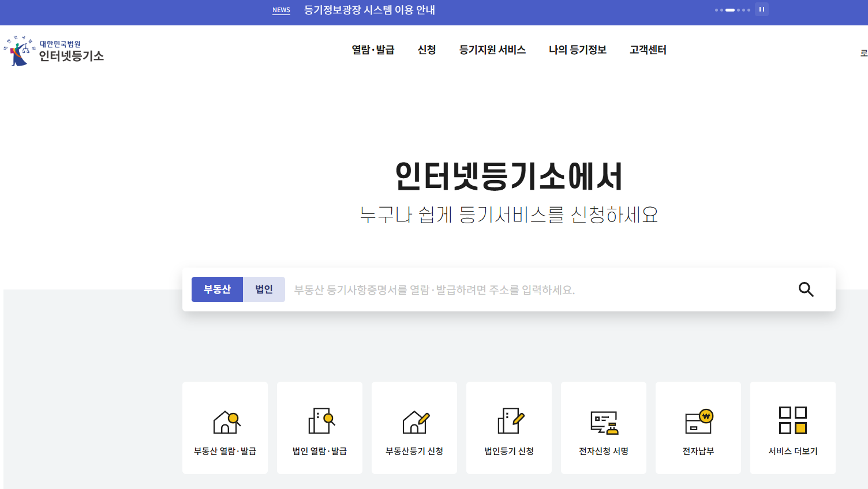Click the active news slide indicator
Screen dimensions: 868x489
coord(730,10)
